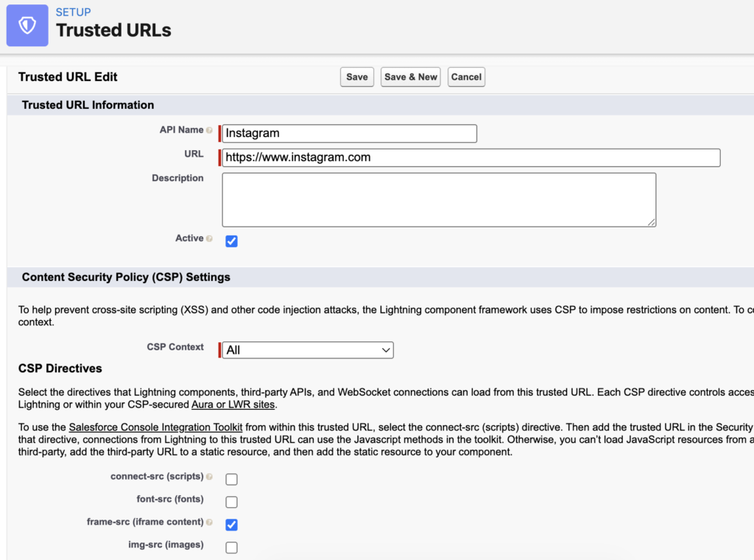Select the URL text field

pos(470,157)
